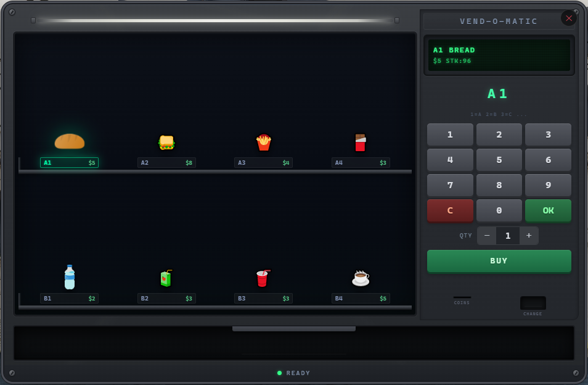
Task: Select the water bottle in slot B1
Action: click(69, 277)
